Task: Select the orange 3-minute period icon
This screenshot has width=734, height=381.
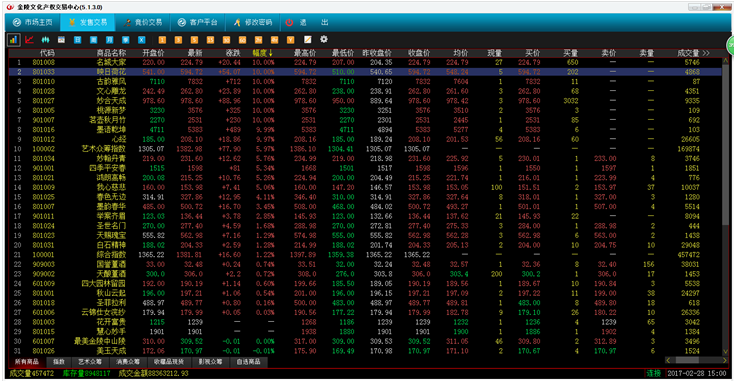Action: (178, 40)
